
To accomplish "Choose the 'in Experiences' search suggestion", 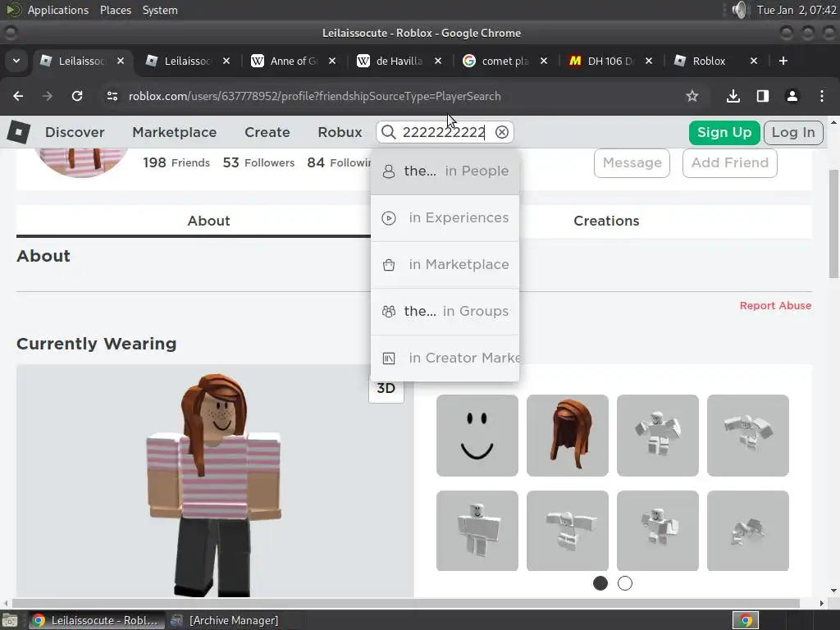I will tap(445, 217).
